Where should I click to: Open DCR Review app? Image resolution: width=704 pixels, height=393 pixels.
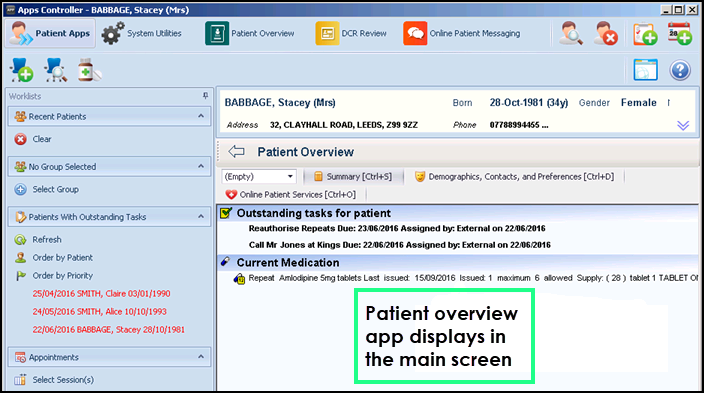click(x=351, y=33)
